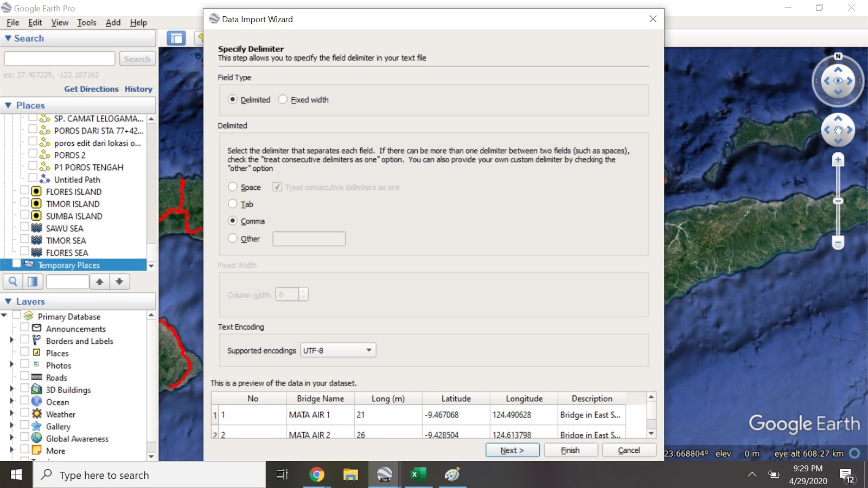Expand the Ocean layer tree
This screenshot has width=868, height=488.
(12, 402)
